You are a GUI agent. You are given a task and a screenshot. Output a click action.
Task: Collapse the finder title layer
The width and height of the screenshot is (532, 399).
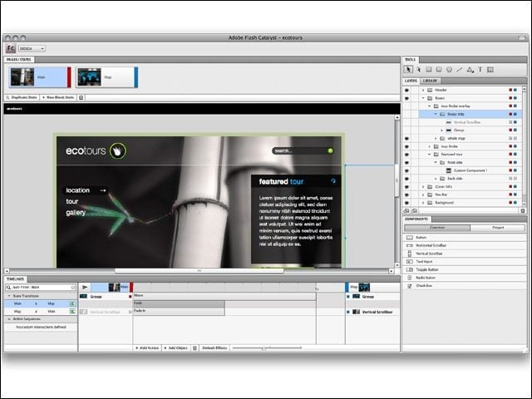[436, 115]
